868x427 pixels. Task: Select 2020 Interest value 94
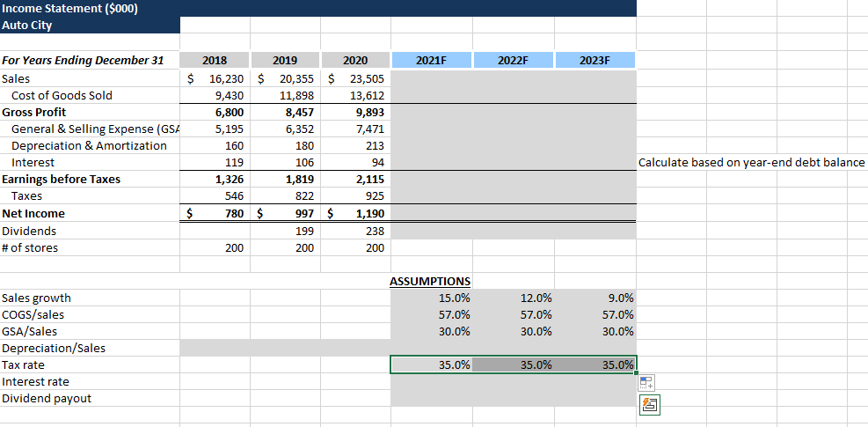355,163
